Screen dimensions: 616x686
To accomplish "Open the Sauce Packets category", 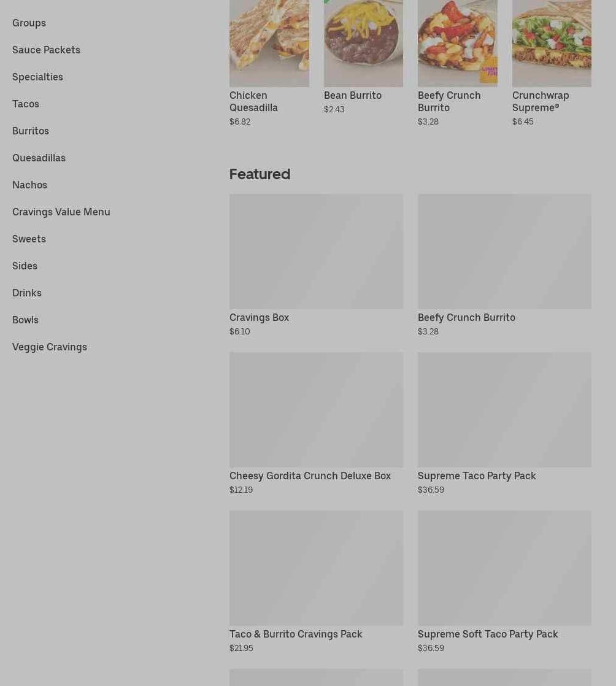I will (x=46, y=50).
